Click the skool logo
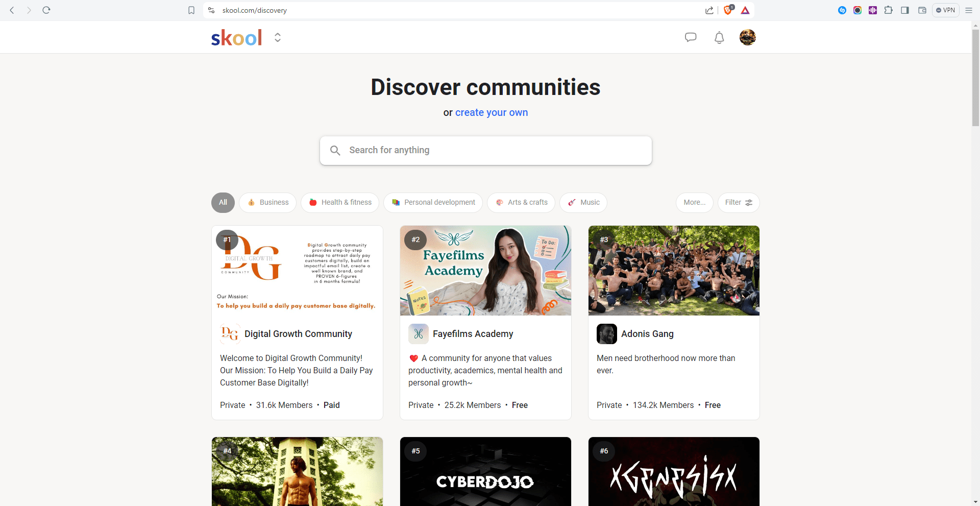This screenshot has height=506, width=980. pos(237,37)
